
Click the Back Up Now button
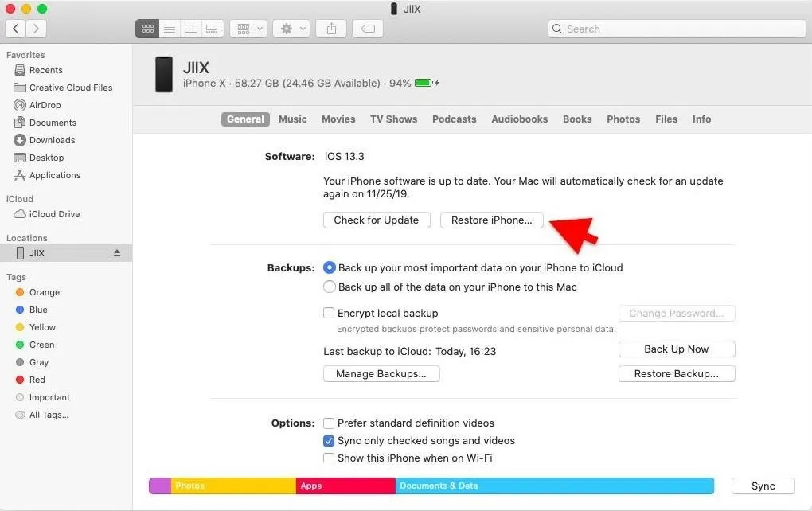pyautogui.click(x=676, y=349)
